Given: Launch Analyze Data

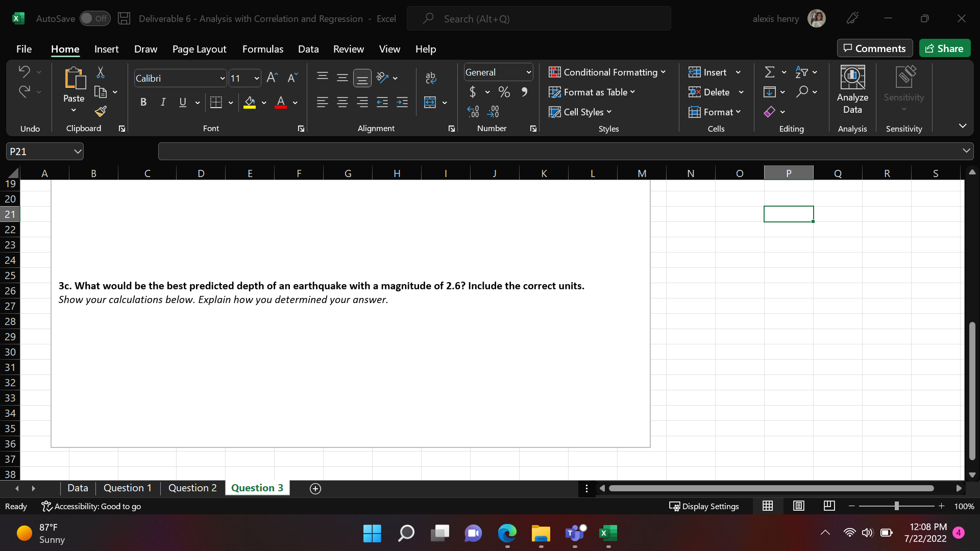Looking at the screenshot, I should coord(852,91).
